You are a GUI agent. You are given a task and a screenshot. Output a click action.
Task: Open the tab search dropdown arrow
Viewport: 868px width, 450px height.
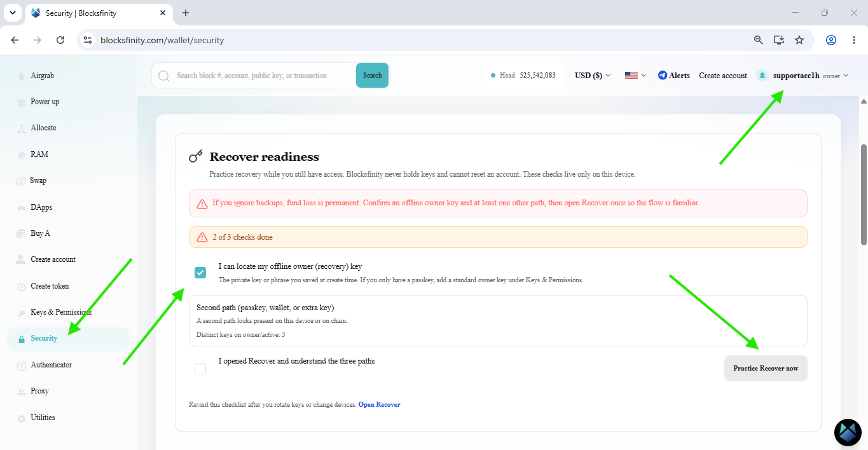(x=11, y=13)
